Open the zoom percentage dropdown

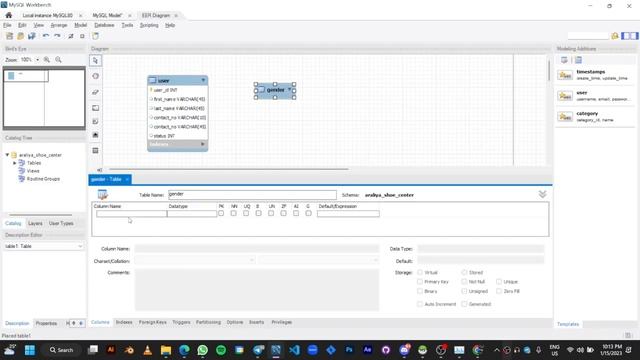[38, 60]
